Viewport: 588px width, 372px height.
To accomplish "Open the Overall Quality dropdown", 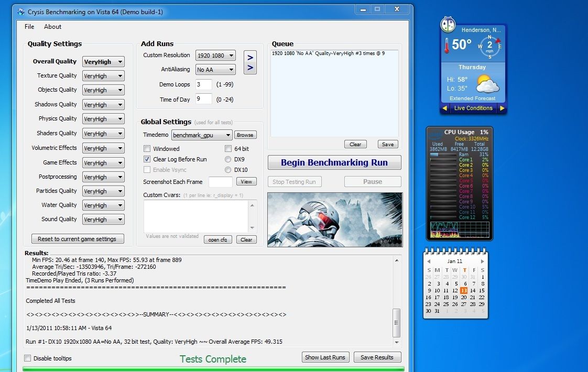I will [x=103, y=61].
